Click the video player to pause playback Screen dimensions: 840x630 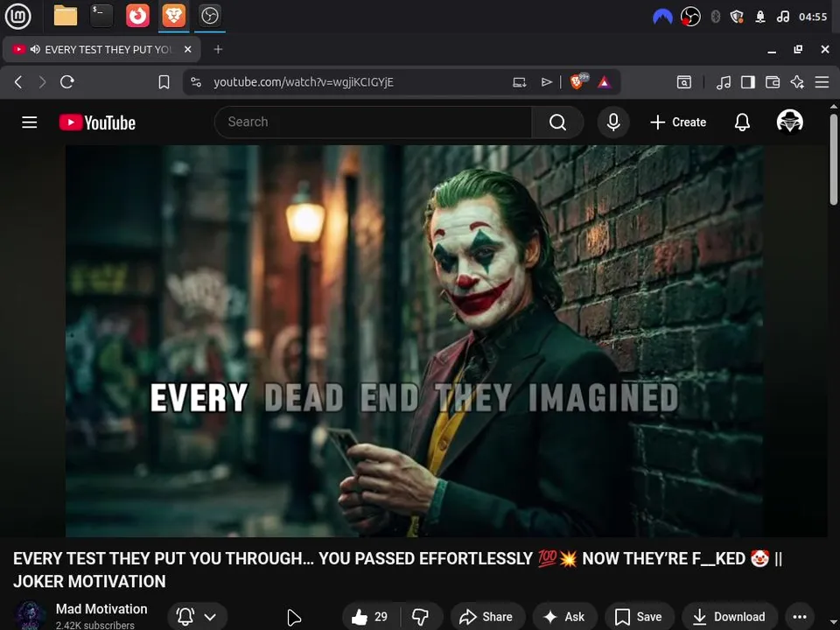414,340
